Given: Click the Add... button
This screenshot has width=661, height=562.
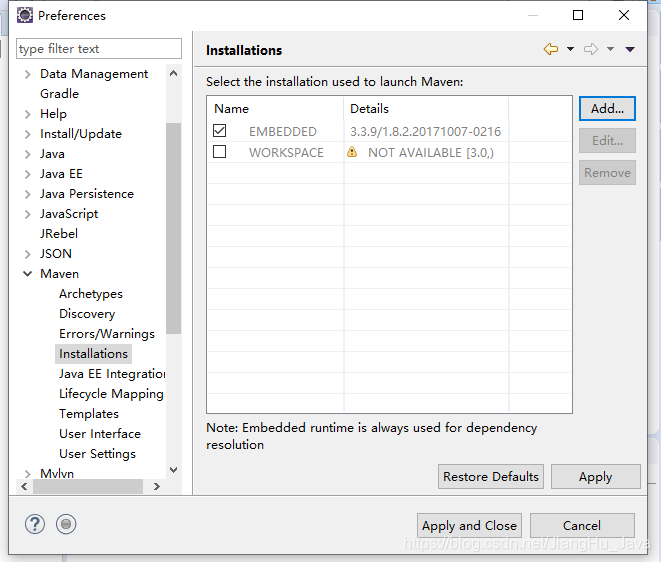Looking at the screenshot, I should pos(607,109).
